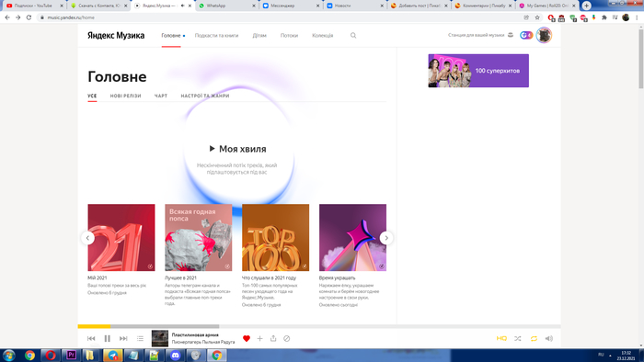This screenshot has height=362, width=644.
Task: Go to the Дітям section
Action: pyautogui.click(x=259, y=35)
